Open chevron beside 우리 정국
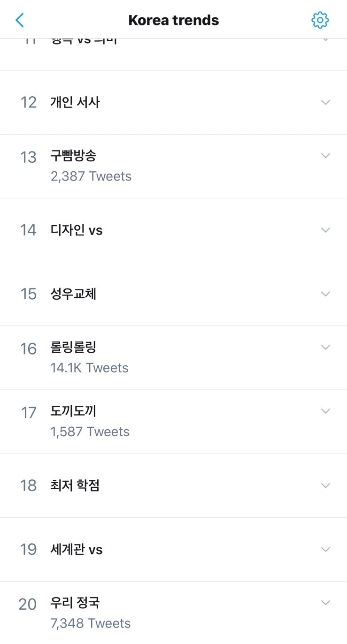 (325, 602)
